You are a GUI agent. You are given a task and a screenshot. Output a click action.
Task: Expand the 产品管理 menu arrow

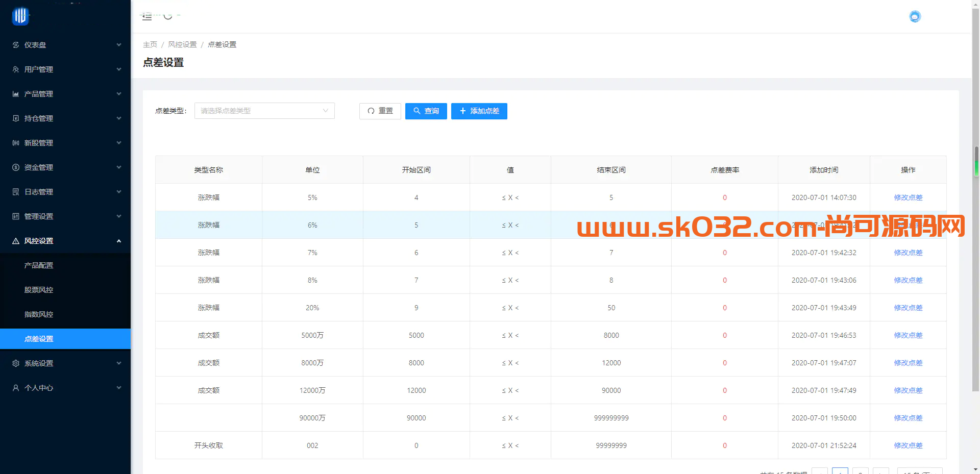point(119,94)
